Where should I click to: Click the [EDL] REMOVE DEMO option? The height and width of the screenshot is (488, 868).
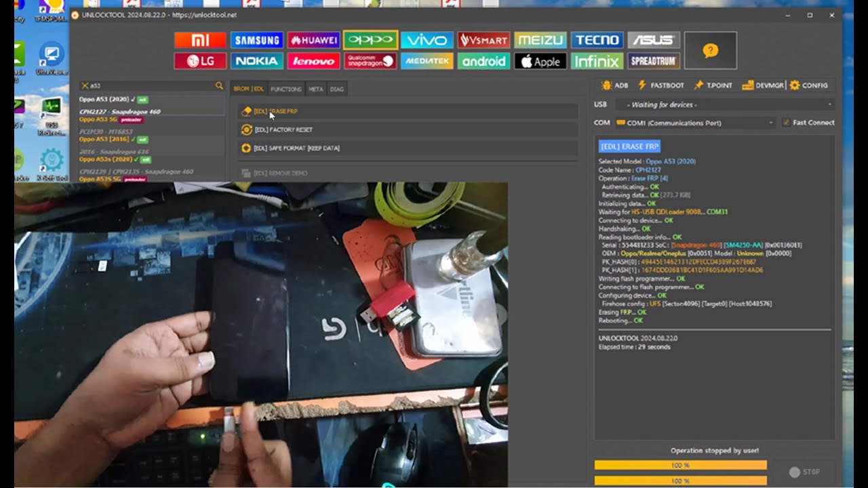(408, 174)
